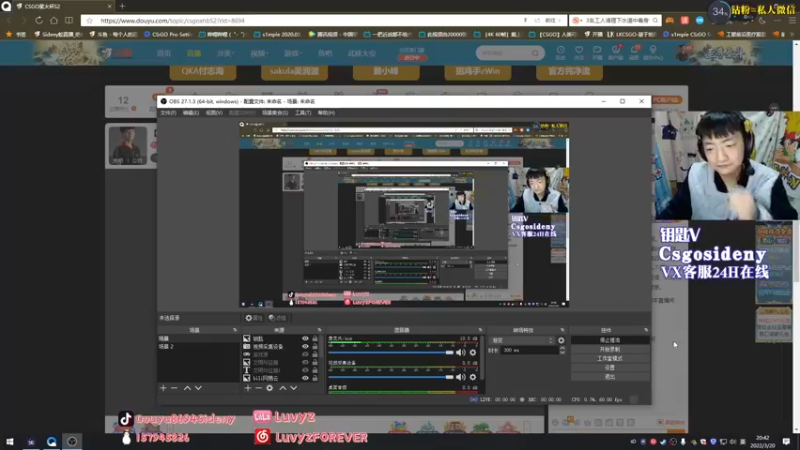
Task: Toggle lock of the bottom kili source
Action: [315, 379]
